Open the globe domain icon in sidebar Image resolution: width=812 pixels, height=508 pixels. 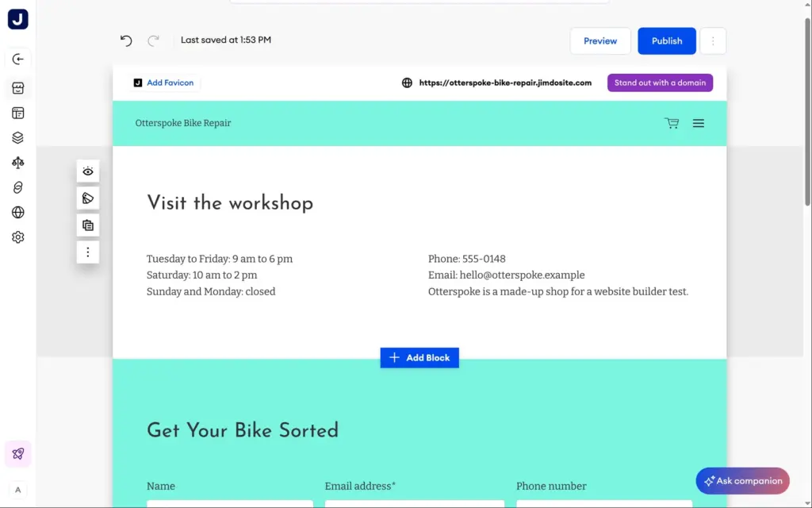point(18,213)
